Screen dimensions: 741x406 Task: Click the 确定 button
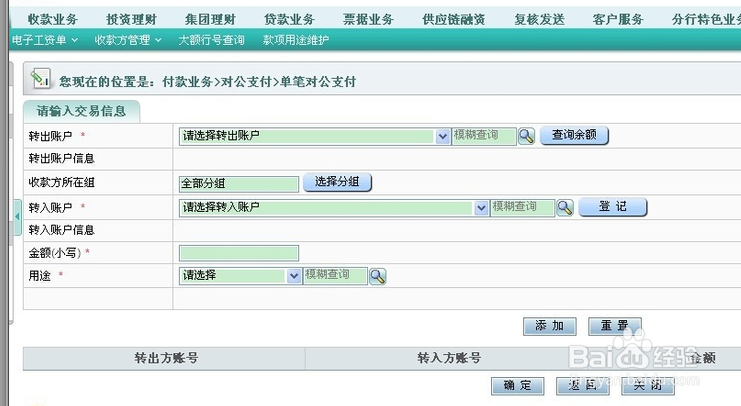[517, 386]
